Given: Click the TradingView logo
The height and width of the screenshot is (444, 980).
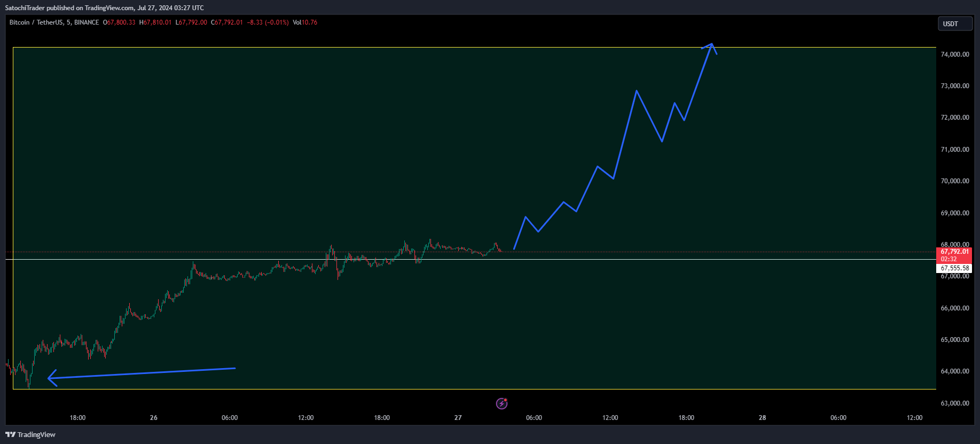Looking at the screenshot, I should (30, 434).
